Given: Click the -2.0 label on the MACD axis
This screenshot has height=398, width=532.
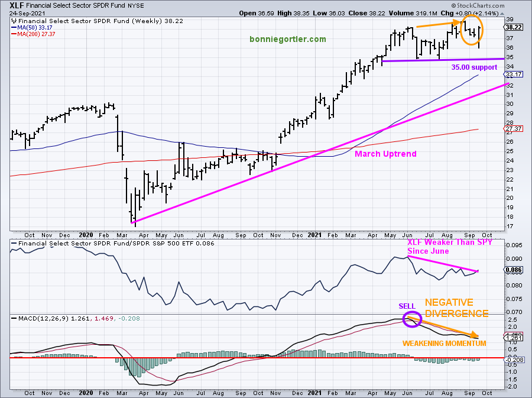Looking at the screenshot, I should 512,387.
